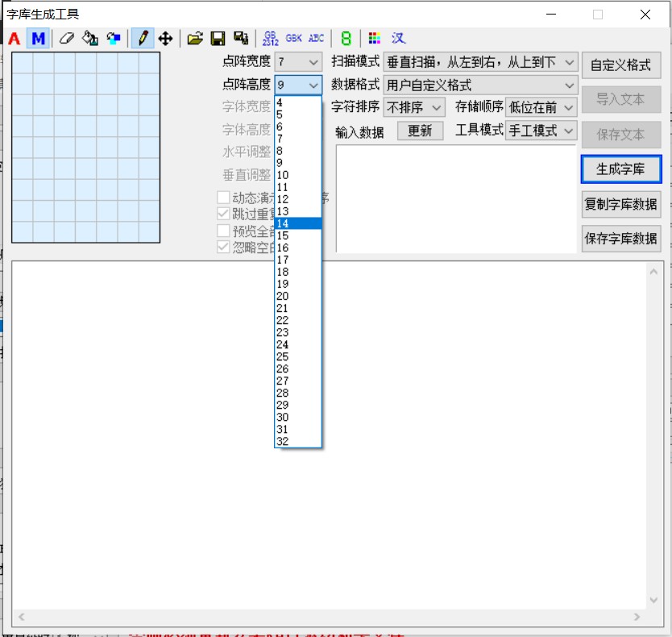This screenshot has width=672, height=637.
Task: Select height 14 in the list
Action: click(x=298, y=223)
